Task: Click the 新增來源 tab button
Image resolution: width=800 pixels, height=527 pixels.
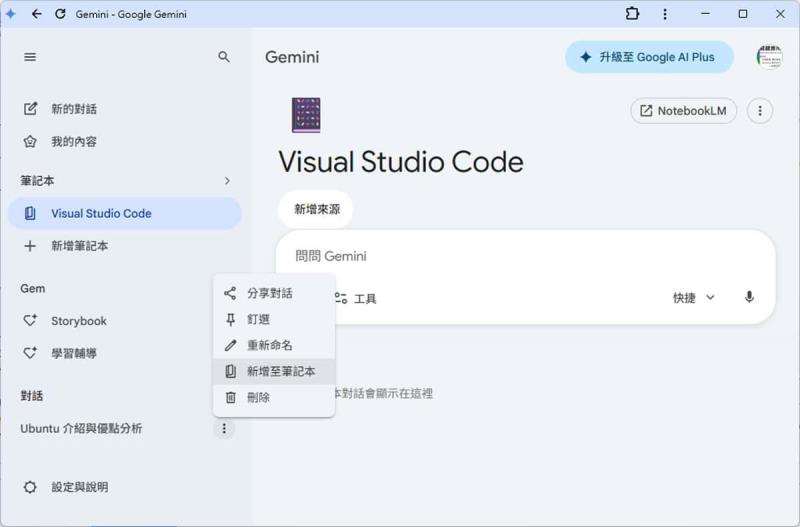Action: tap(316, 209)
